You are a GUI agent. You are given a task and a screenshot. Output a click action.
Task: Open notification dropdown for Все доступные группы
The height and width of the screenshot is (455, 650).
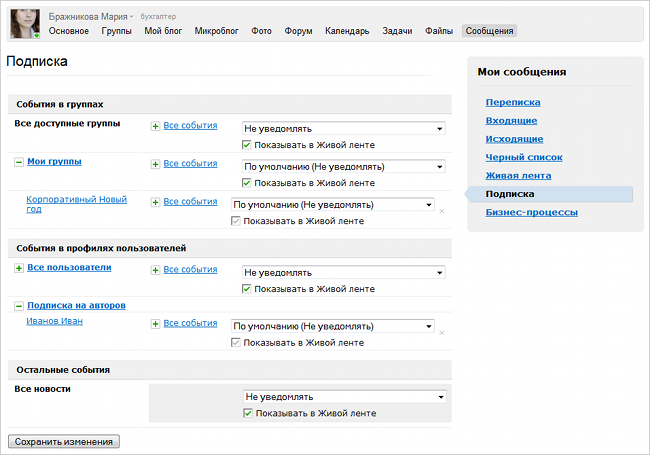(x=343, y=128)
